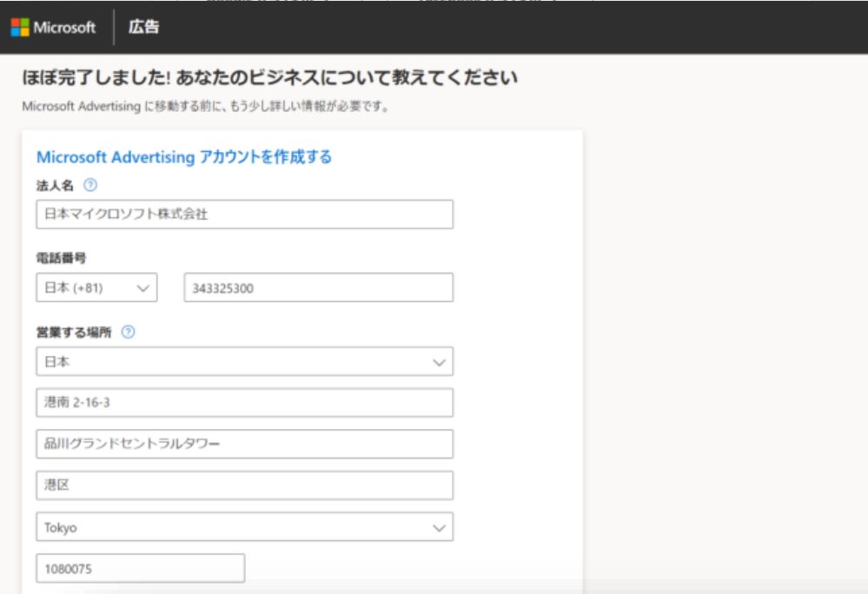Click the phone number field showing 343325300

[x=318, y=288]
